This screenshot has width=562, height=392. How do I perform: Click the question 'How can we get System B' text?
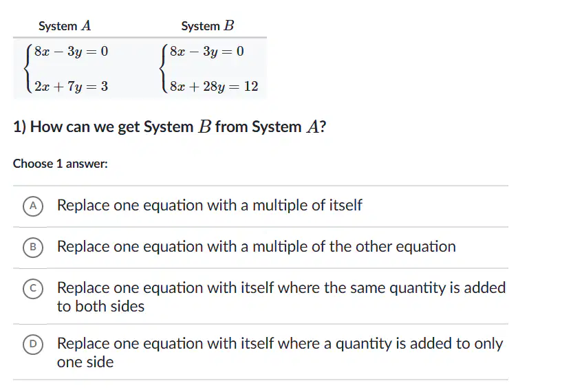[169, 127]
